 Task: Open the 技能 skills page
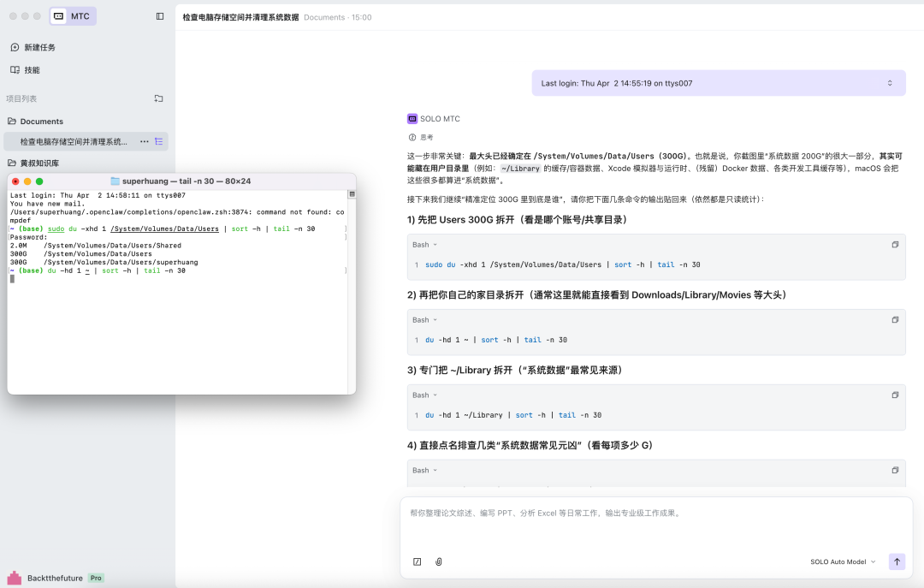32,70
